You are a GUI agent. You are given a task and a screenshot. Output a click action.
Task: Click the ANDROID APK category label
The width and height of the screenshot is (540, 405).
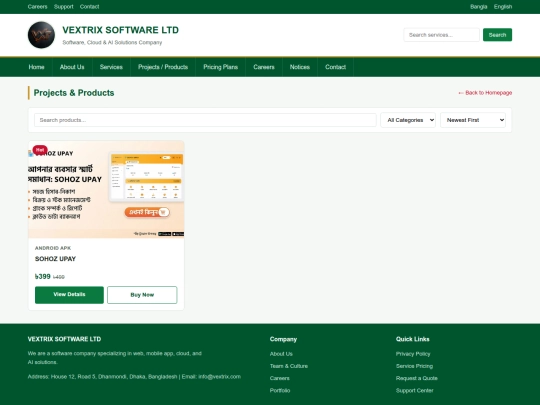[53, 248]
